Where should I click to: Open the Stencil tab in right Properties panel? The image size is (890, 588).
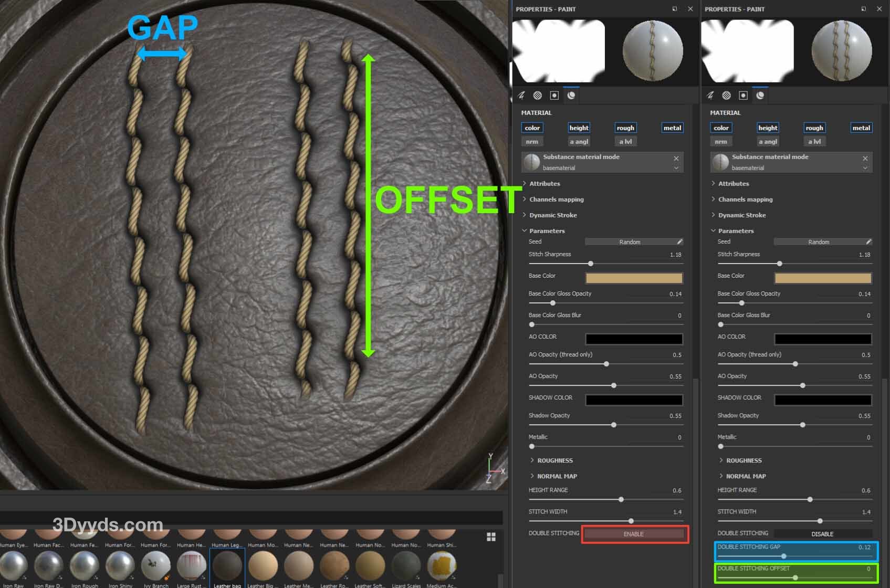(743, 95)
